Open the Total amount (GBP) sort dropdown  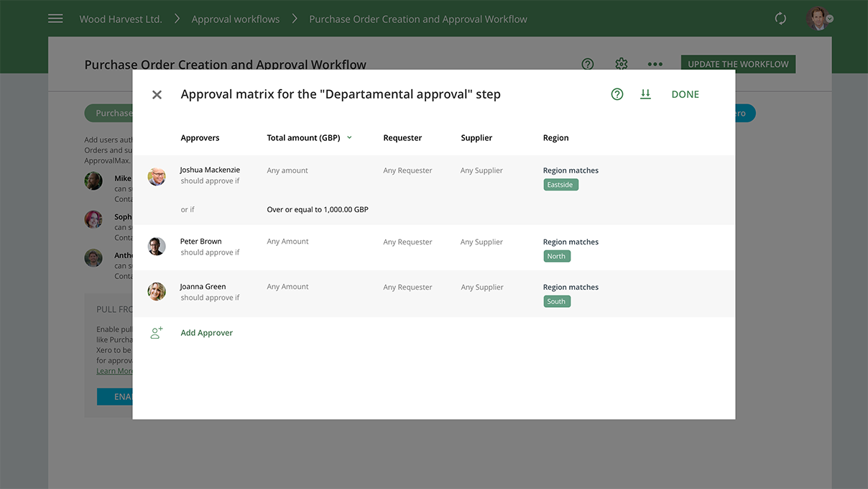click(350, 137)
